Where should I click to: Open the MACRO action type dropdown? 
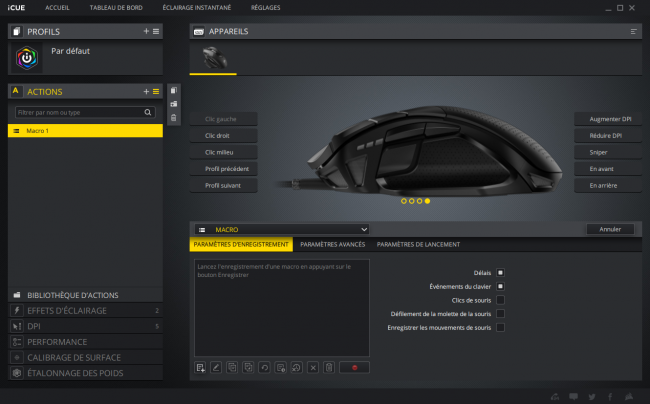282,229
